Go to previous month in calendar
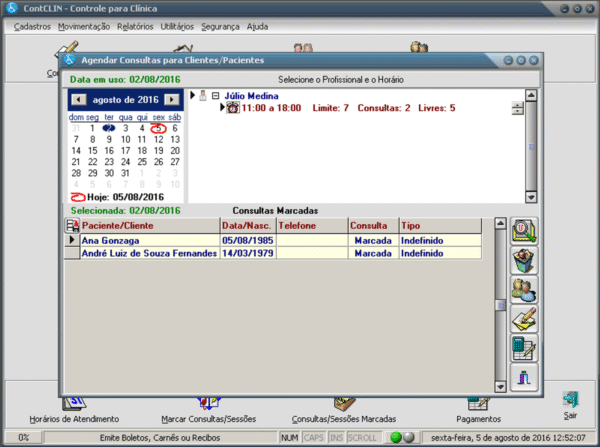The width and height of the screenshot is (600, 447). pyautogui.click(x=78, y=100)
